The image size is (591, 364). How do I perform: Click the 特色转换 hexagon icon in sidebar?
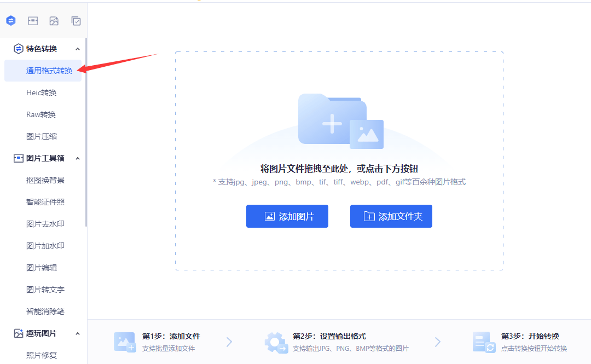click(18, 48)
